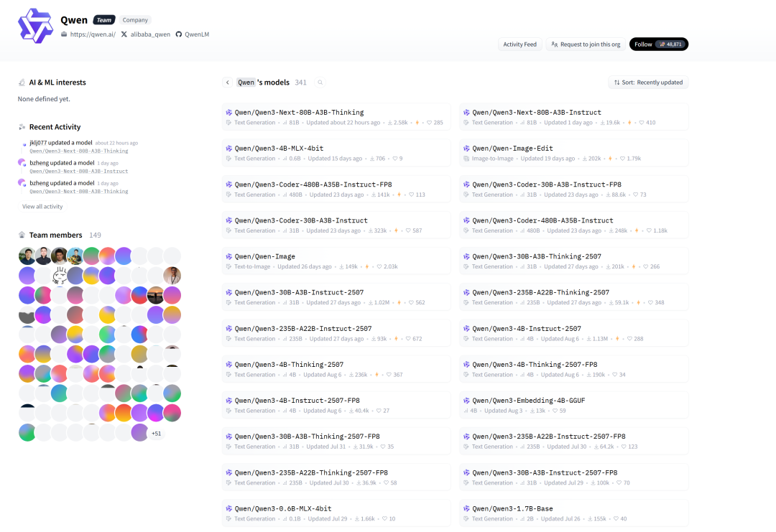776x532 pixels.
Task: Click the Qwen icon beside Qwen3-235B-A22B-Thinking-2507
Action: click(466, 292)
